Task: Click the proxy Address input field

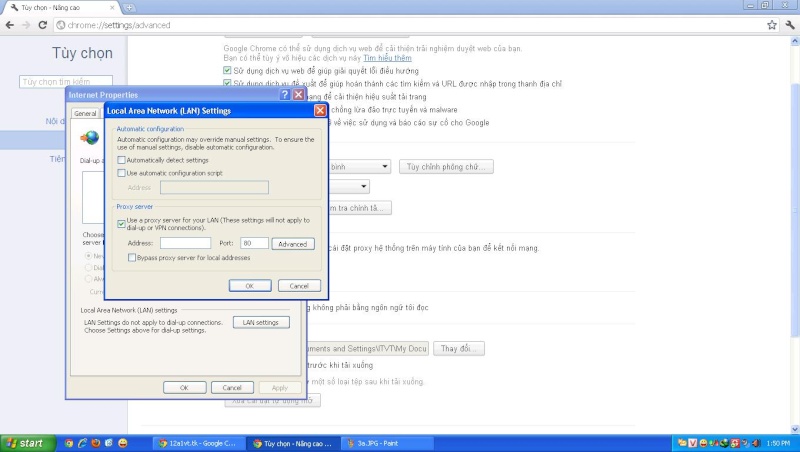Action: 185,243
